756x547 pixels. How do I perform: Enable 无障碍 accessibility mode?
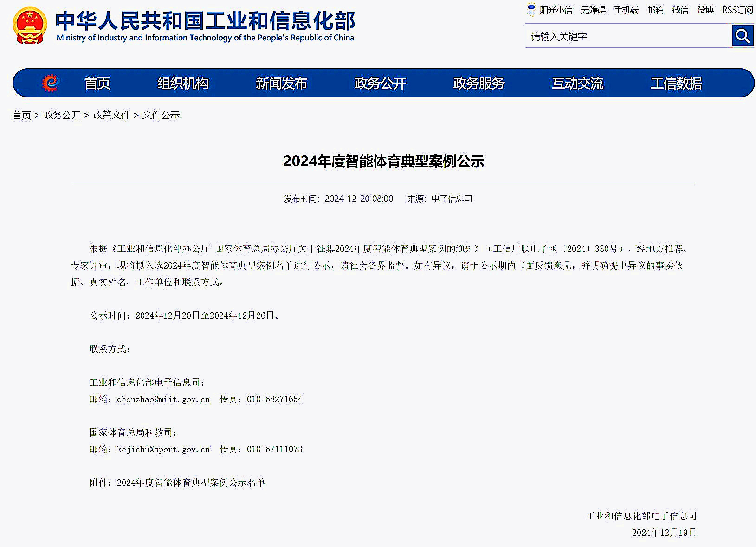point(593,10)
